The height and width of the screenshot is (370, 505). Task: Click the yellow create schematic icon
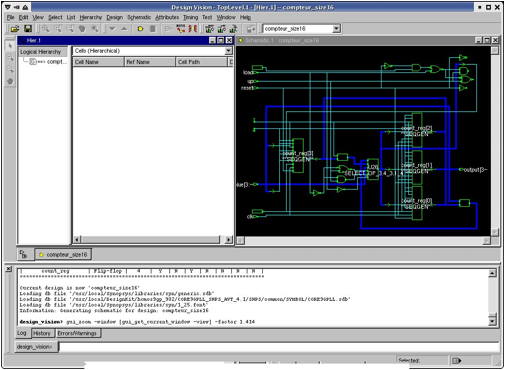coord(140,29)
